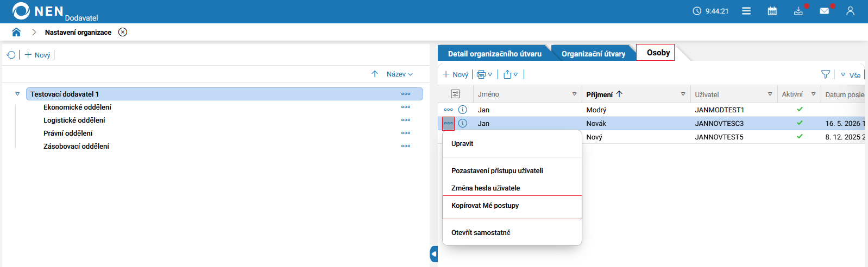The image size is (868, 267).
Task: Open the Uživatel column filter dropdown
Action: (x=770, y=94)
